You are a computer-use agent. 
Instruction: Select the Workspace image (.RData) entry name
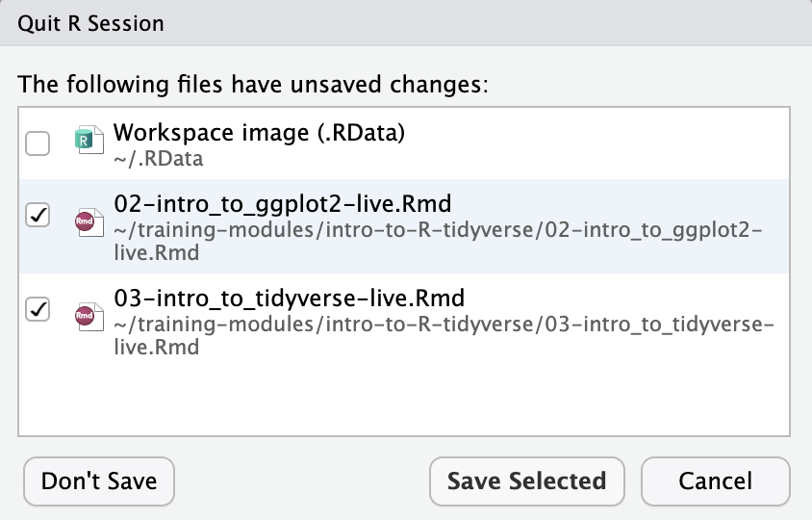tap(259, 133)
